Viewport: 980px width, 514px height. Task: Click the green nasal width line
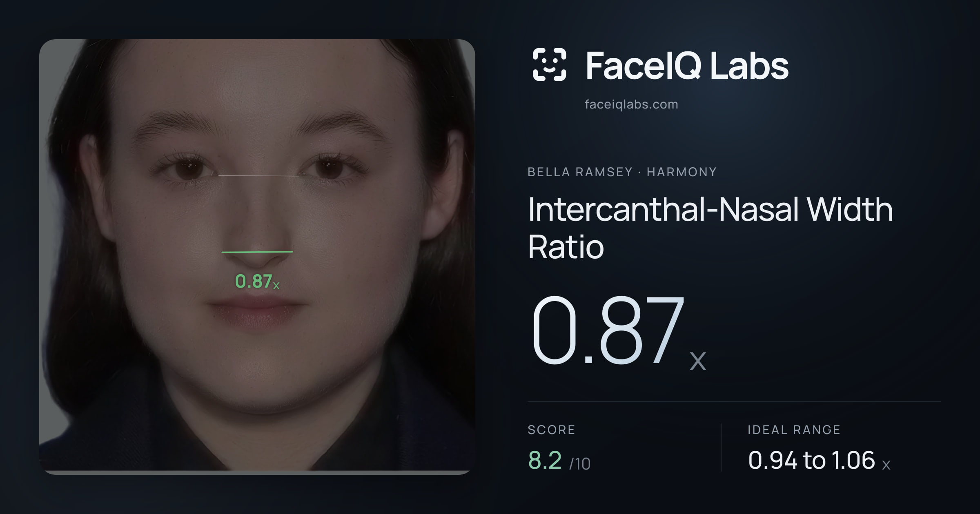click(x=257, y=252)
